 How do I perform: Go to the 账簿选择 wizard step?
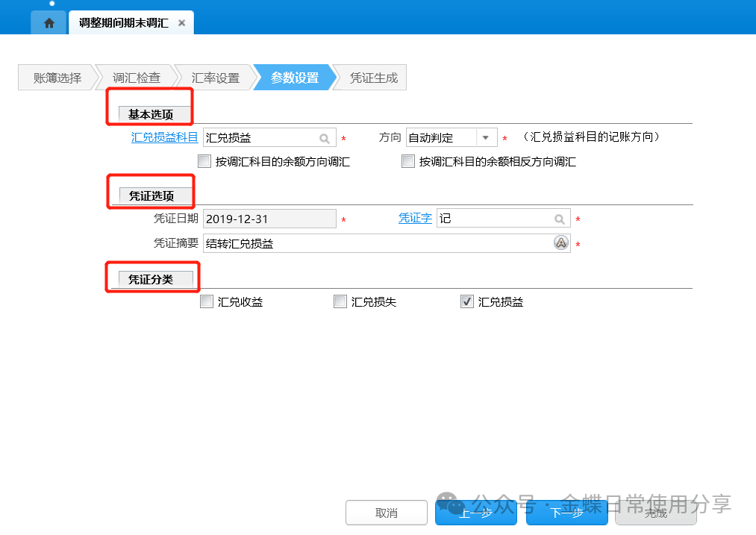(57, 78)
